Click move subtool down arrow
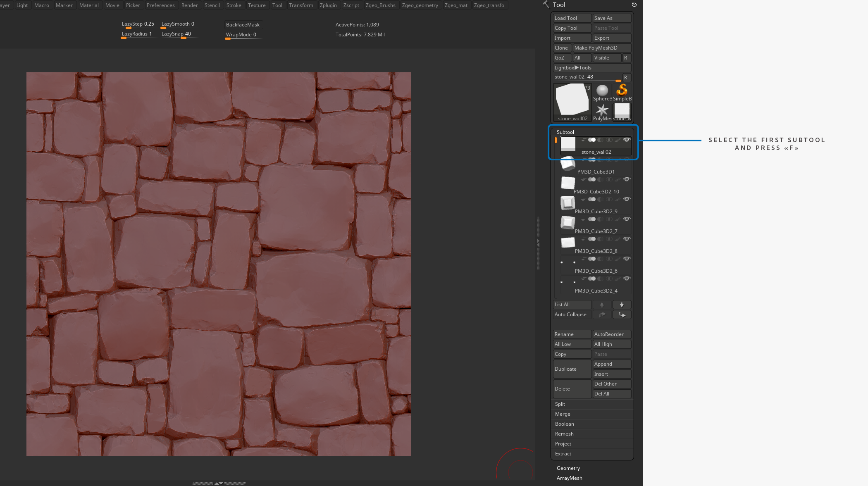The width and height of the screenshot is (868, 486). click(622, 305)
